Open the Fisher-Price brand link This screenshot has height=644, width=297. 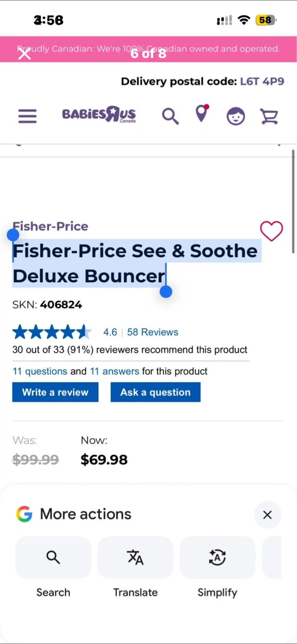pos(50,226)
